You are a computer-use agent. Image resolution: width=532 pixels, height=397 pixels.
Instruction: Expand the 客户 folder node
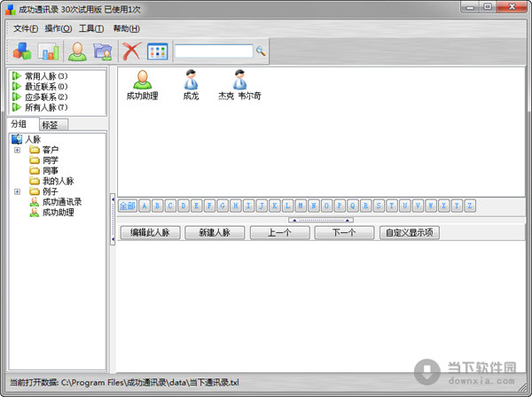[x=18, y=150]
